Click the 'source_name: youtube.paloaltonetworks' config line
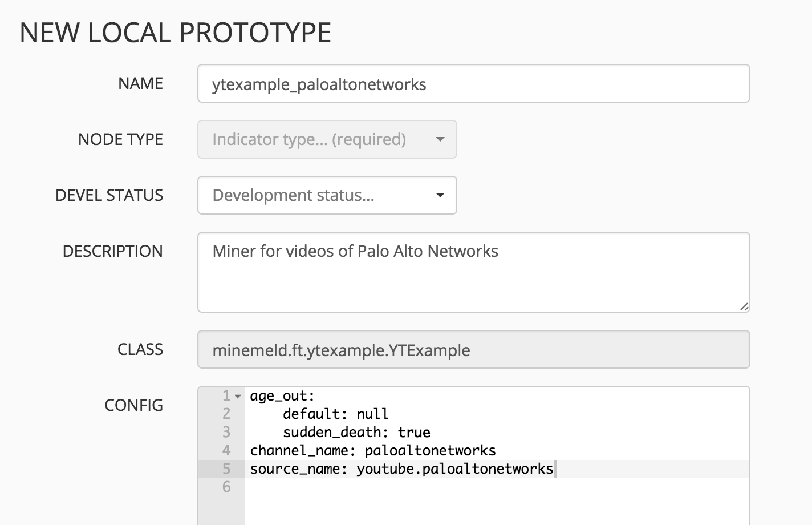Screen dimensions: 812x525 401,469
